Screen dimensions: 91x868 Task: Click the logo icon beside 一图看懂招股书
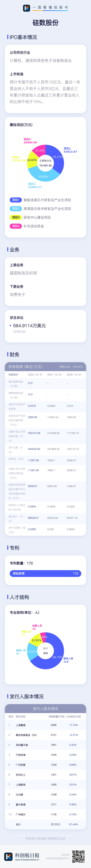pyautogui.click(x=26, y=8)
